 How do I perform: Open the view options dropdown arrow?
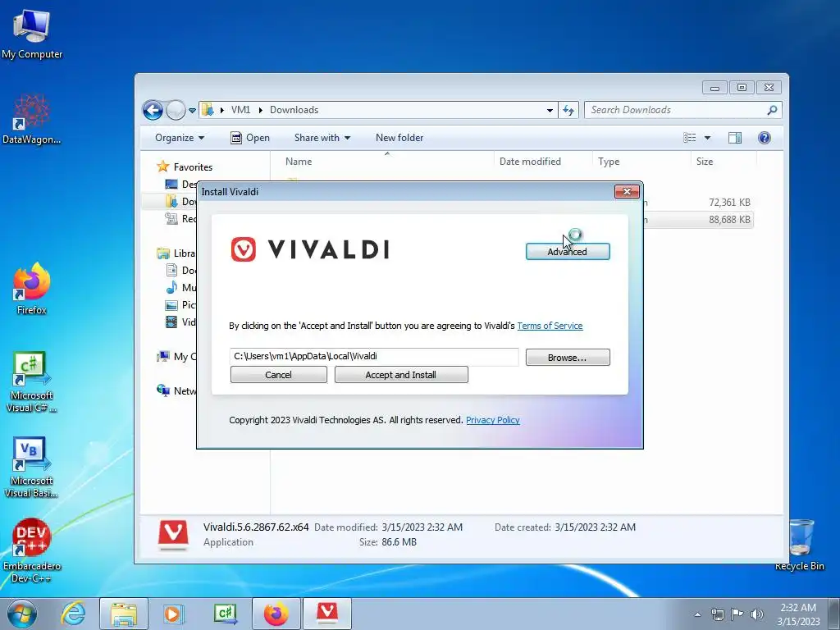(x=707, y=138)
